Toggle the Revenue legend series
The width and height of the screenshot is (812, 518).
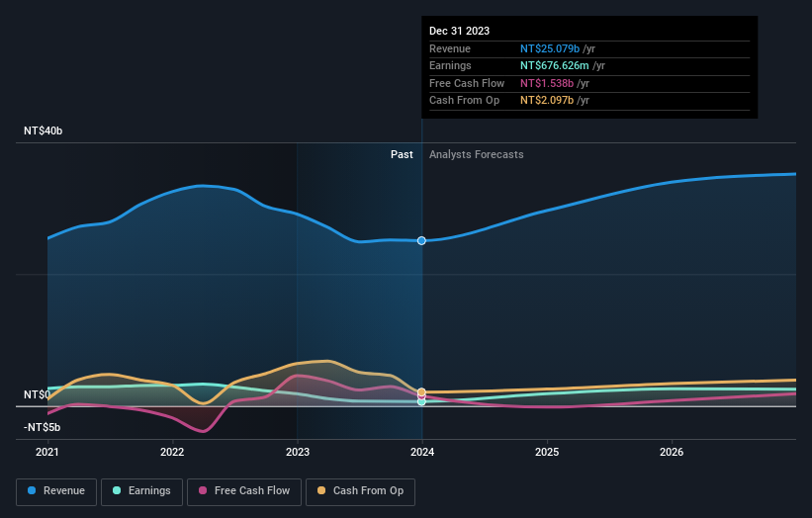(56, 491)
